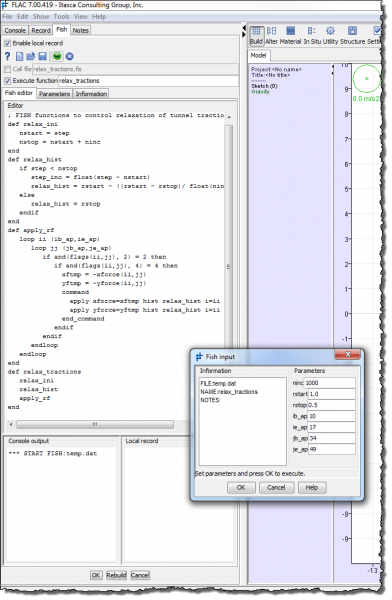
Task: Enable the Call file checkbox
Action: (7, 69)
